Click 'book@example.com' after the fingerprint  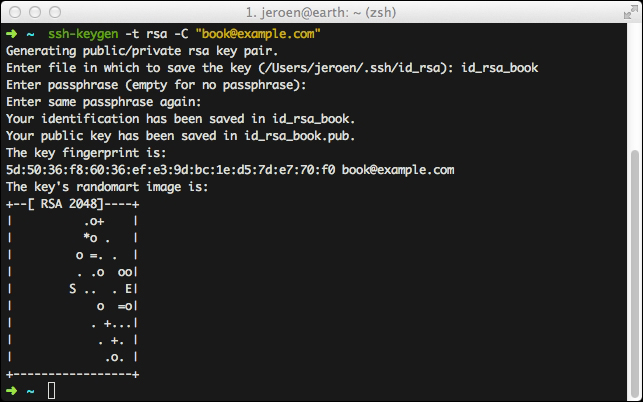pyautogui.click(x=398, y=169)
